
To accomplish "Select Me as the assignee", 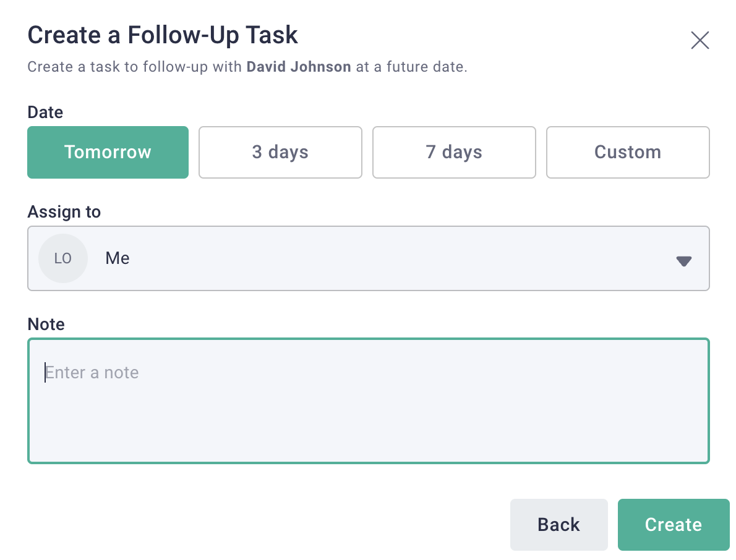I will (x=117, y=258).
